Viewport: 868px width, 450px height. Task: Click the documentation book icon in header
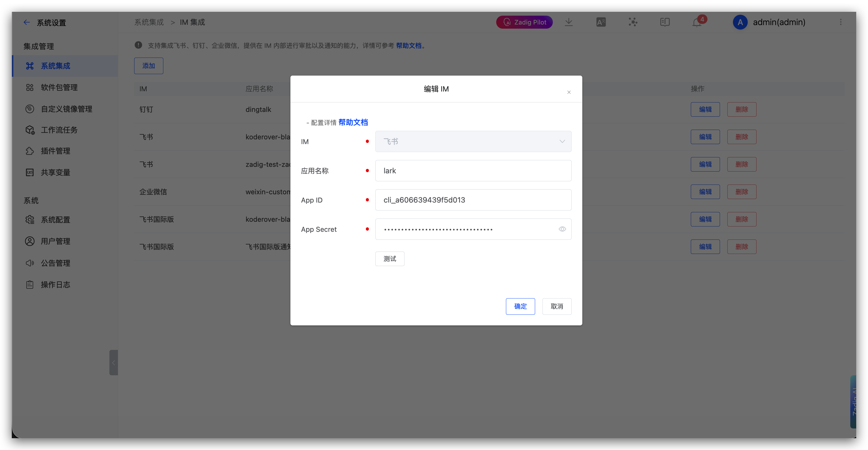(x=665, y=22)
